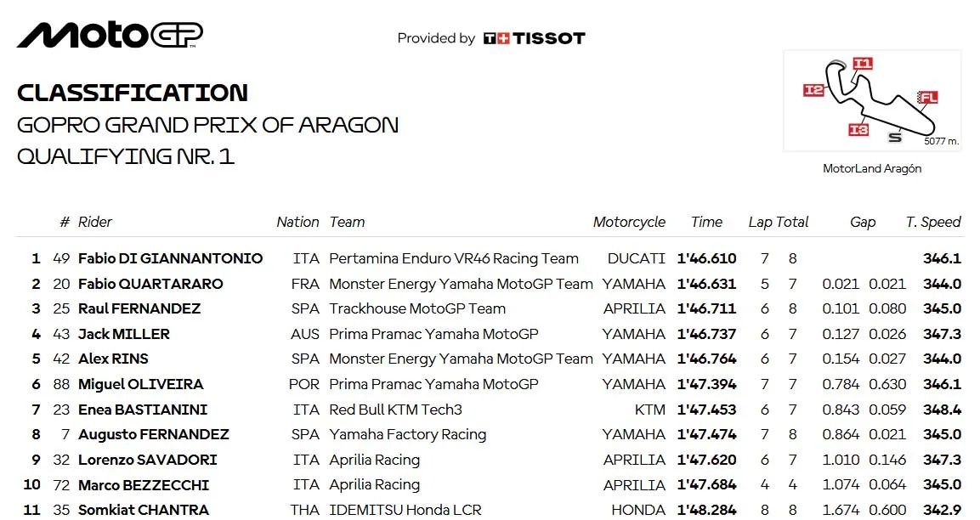The image size is (980, 520).
Task: Click the Nation column header
Action: point(297,222)
